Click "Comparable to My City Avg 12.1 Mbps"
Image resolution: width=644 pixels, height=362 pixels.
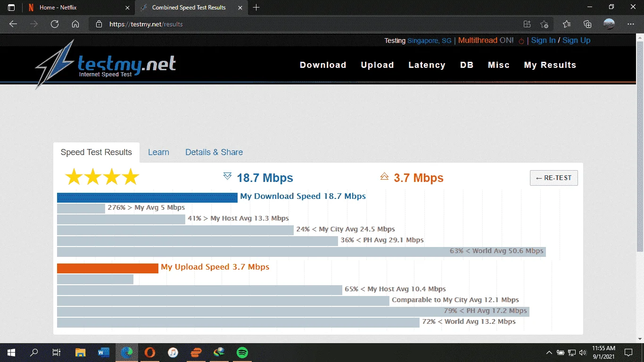pos(455,300)
